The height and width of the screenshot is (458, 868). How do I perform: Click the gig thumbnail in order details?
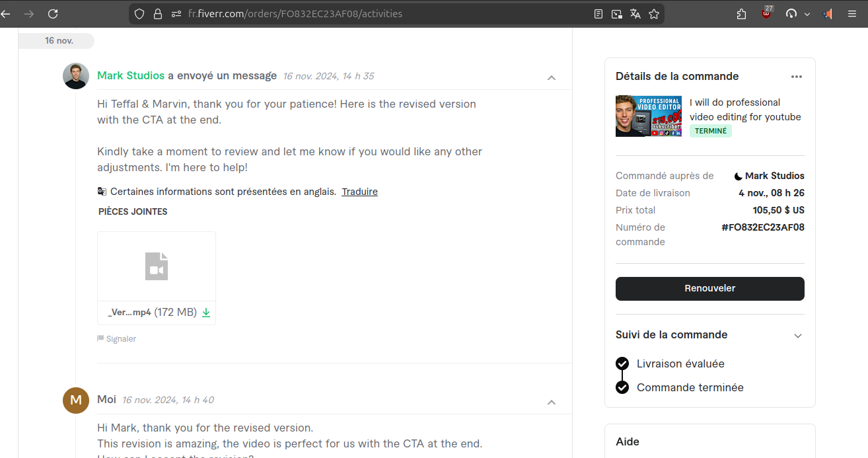pos(648,116)
